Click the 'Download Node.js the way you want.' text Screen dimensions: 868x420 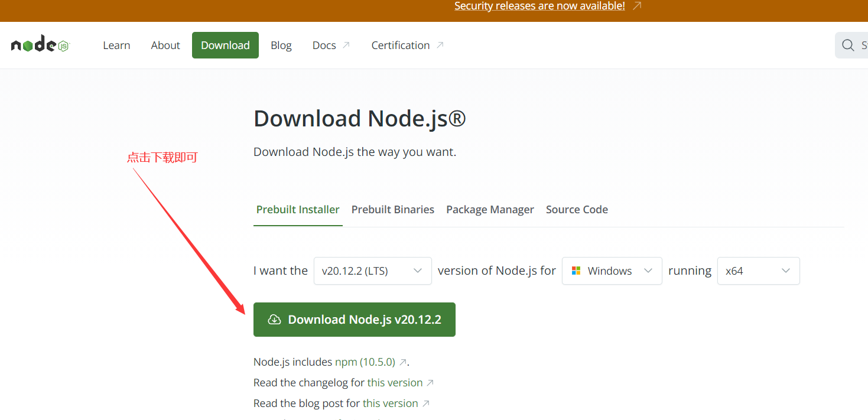[355, 152]
